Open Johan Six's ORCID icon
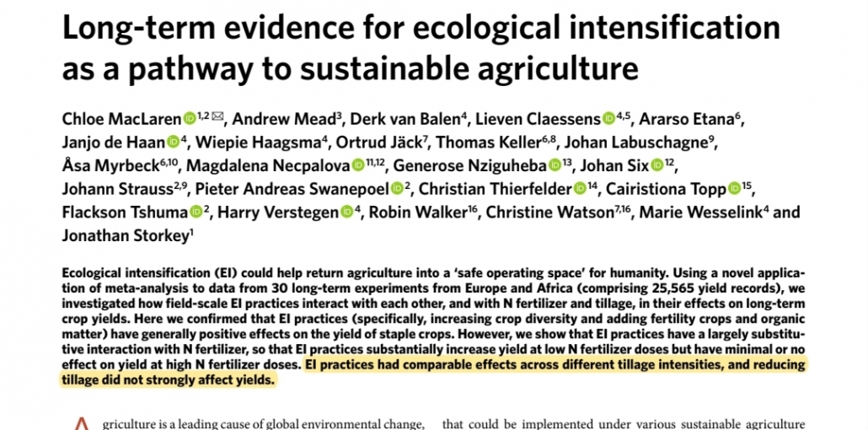This screenshot has width=868, height=430. point(657,165)
